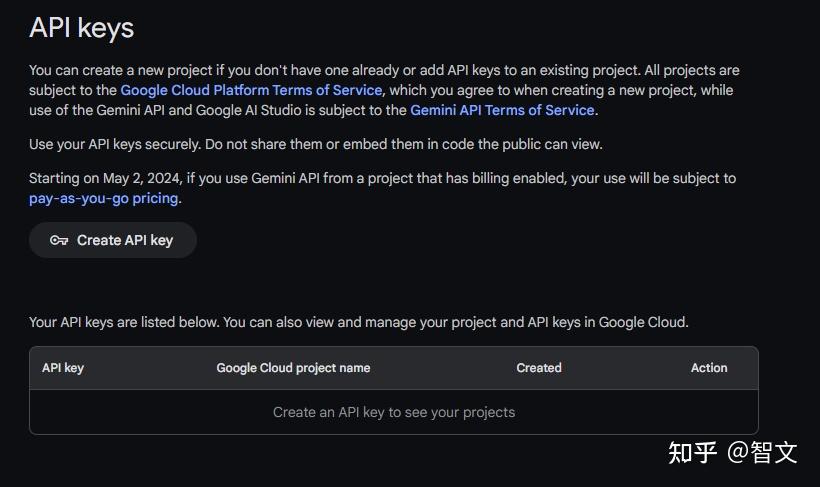
Task: Click the Action column header
Action: [x=709, y=368]
